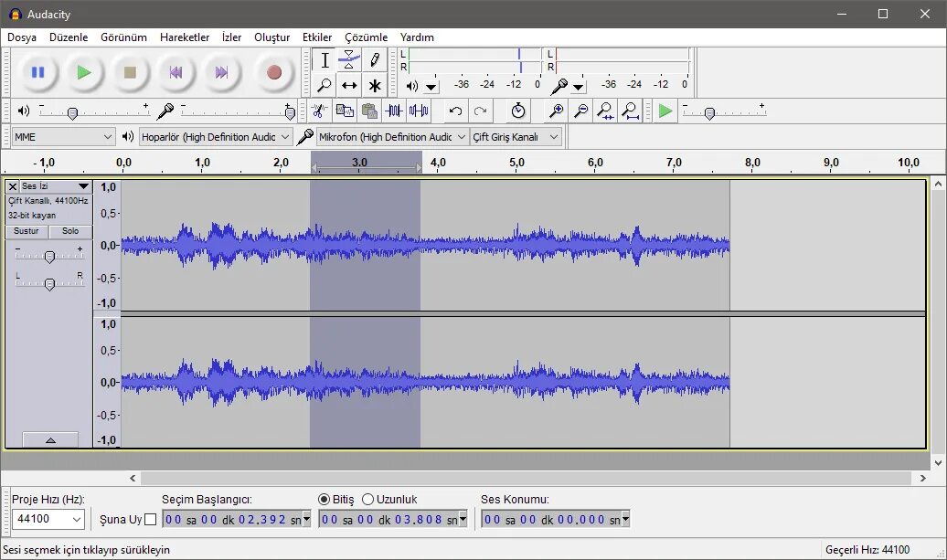Pause playback with the Pause button
The height and width of the screenshot is (560, 947).
tap(37, 72)
